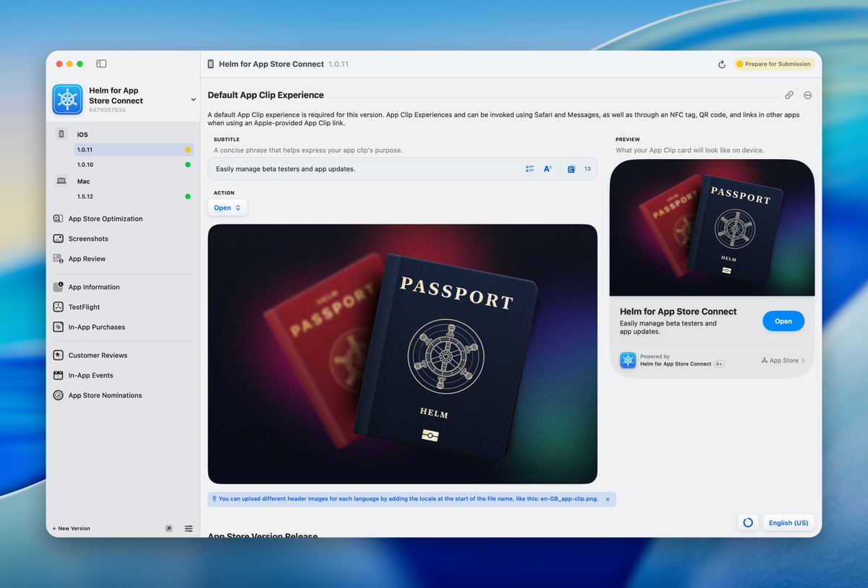868x588 pixels.
Task: Click the Customer Reviews star icon
Action: (59, 355)
